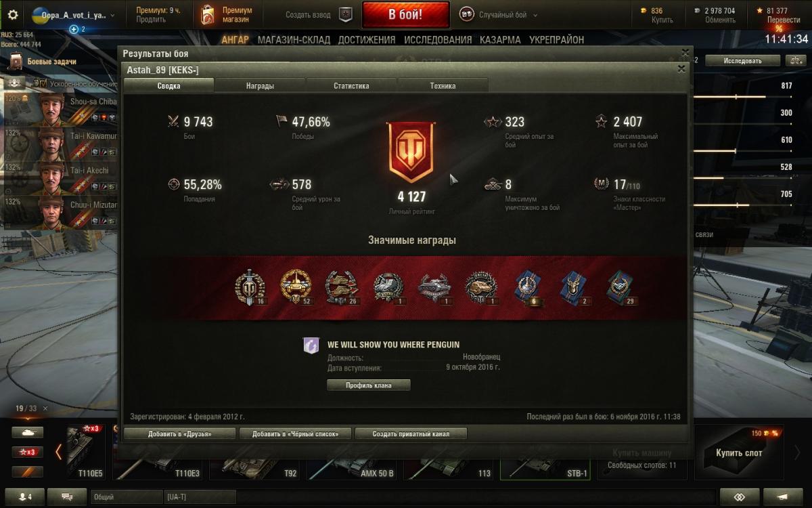Open the chat channels speech-bubble icon
Screen dimensions: 812x508
pos(67,496)
